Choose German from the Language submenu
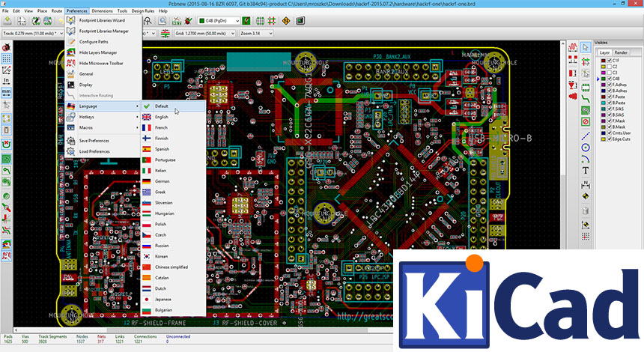Image resolution: width=644 pixels, height=352 pixels. [x=162, y=181]
